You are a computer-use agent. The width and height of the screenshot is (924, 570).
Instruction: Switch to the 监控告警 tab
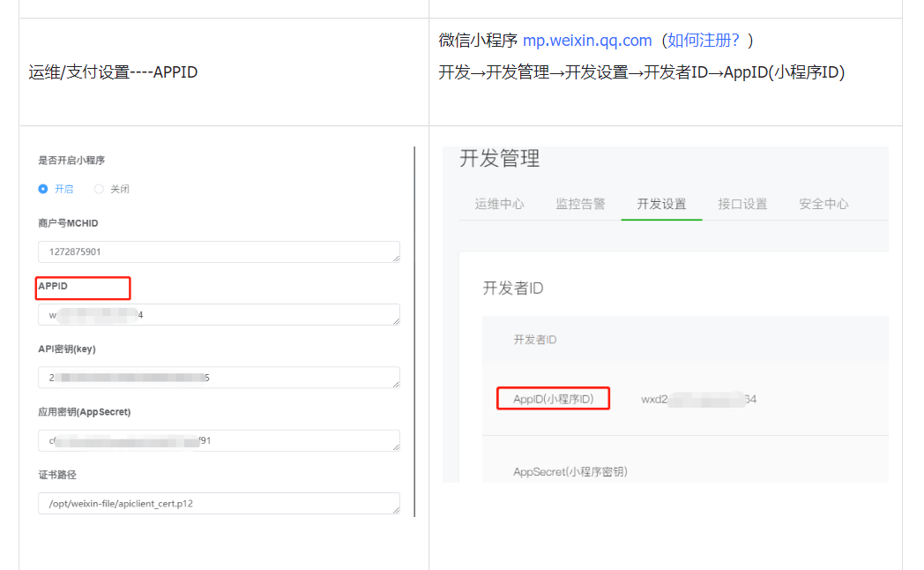580,204
